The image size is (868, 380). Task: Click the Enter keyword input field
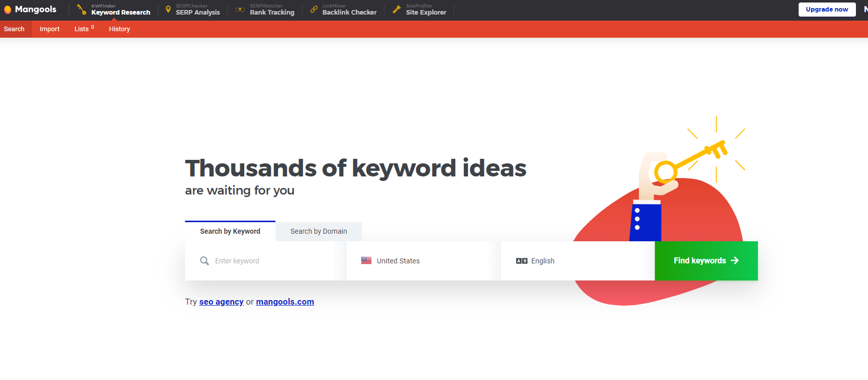click(266, 261)
